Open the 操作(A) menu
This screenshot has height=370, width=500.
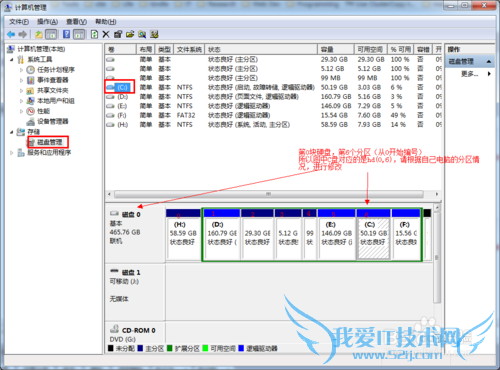47,22
